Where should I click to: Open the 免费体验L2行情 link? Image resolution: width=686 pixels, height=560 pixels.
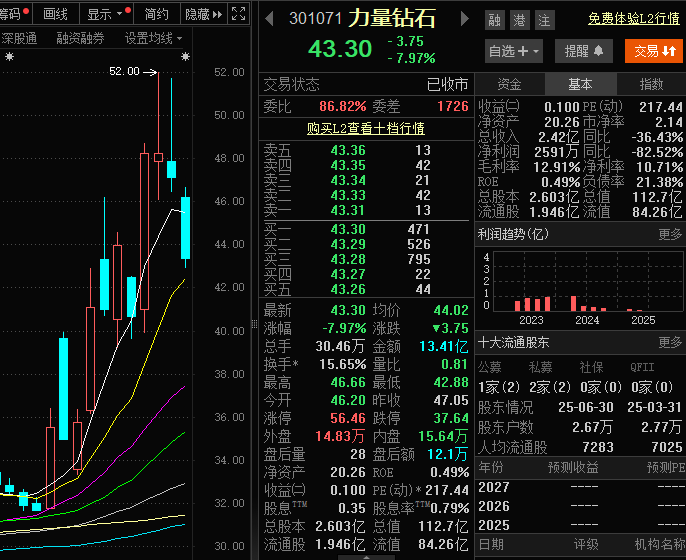click(x=634, y=18)
